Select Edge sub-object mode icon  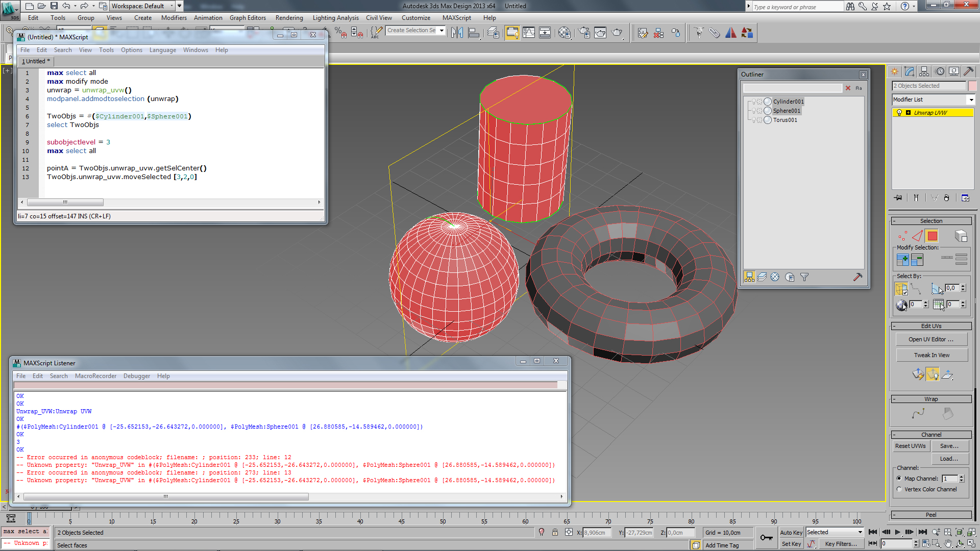pyautogui.click(x=917, y=236)
